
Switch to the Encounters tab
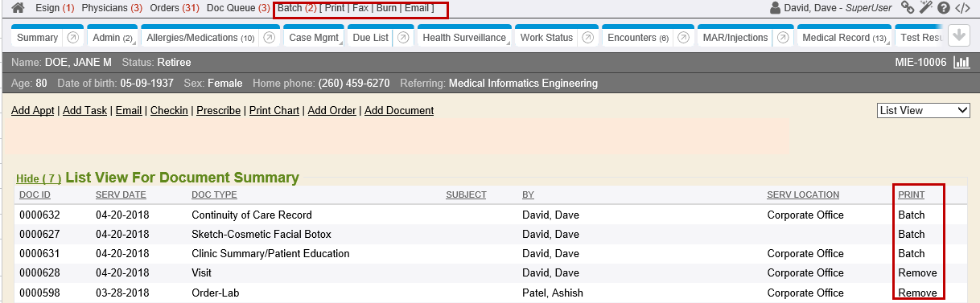[638, 38]
